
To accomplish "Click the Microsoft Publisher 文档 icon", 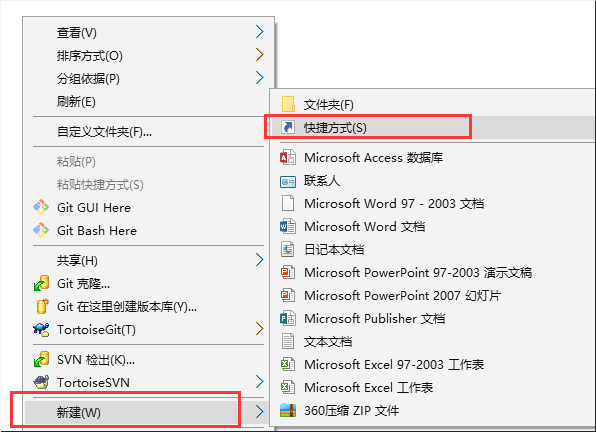I will [288, 318].
